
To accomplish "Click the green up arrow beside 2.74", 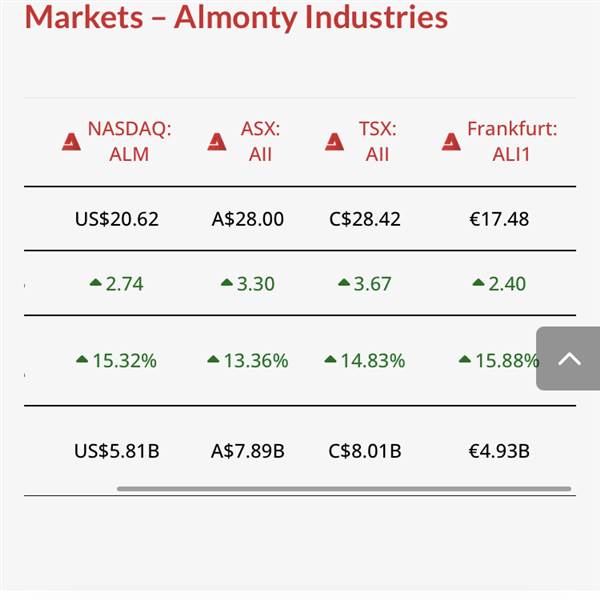I will (x=95, y=284).
